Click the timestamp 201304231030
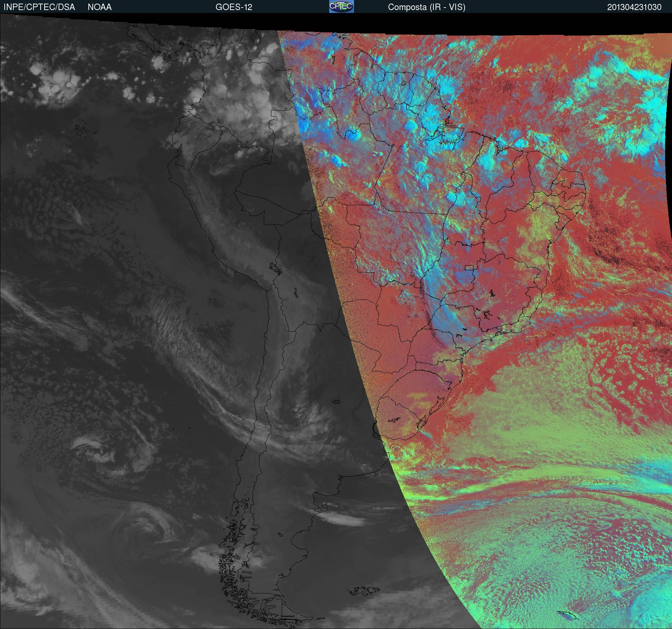 point(634,7)
